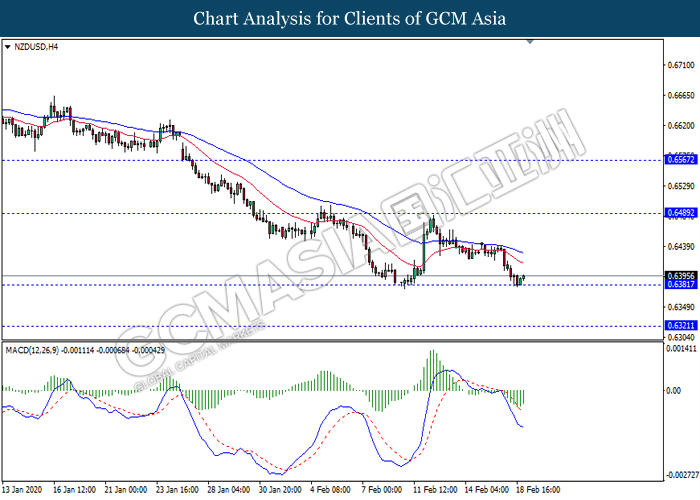Click the tallest MACD histogram bar near 11 Feb
The width and height of the screenshot is (700, 500).
click(433, 370)
